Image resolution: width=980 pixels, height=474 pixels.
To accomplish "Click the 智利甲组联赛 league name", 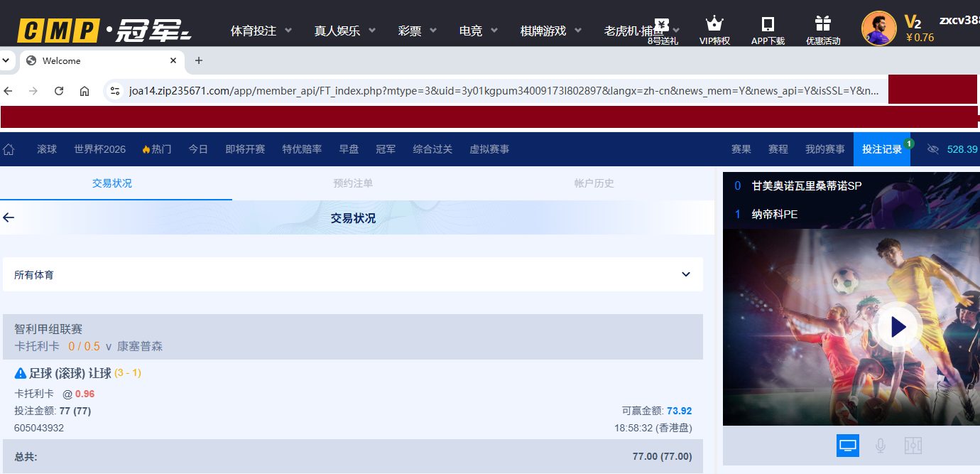I will (48, 329).
